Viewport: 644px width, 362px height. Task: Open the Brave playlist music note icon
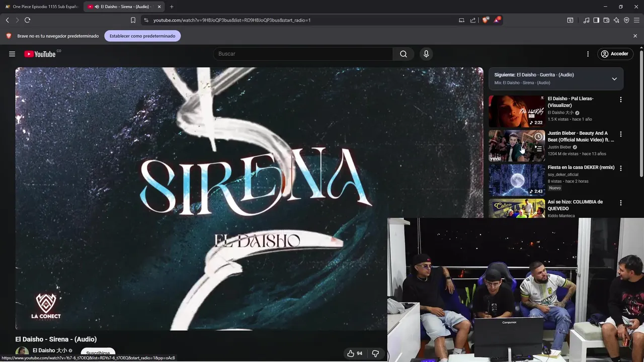click(x=586, y=20)
